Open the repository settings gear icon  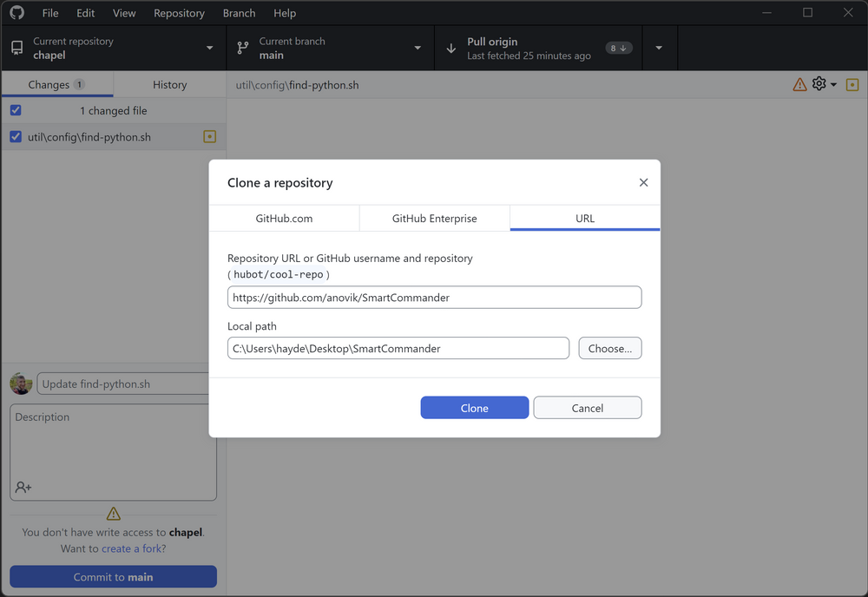pyautogui.click(x=819, y=84)
